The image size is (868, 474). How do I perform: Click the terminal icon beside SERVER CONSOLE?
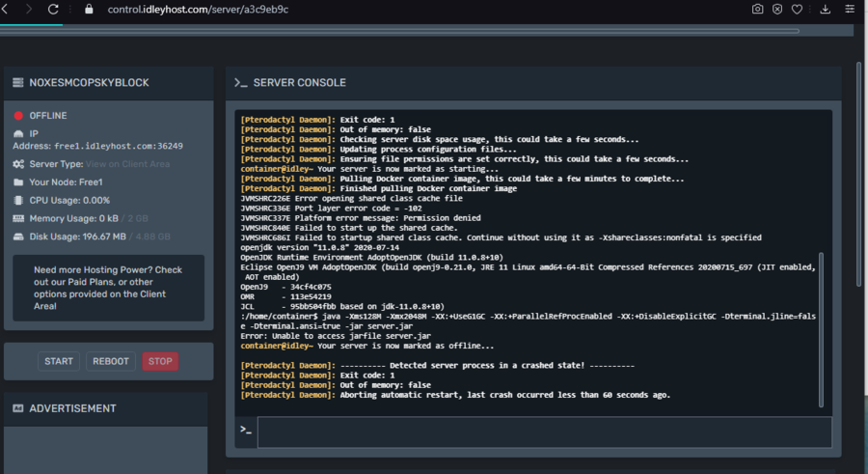(x=240, y=83)
